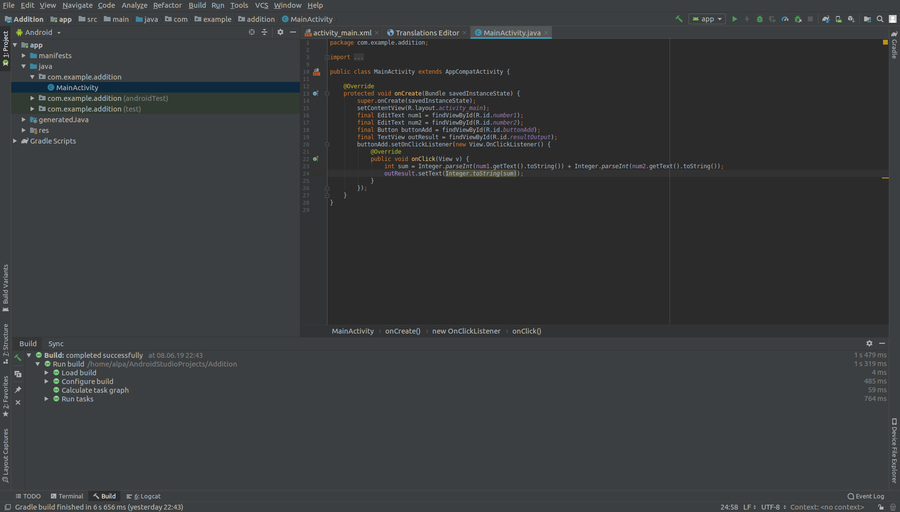900x512 pixels.
Task: Expand the Run tasks build node
Action: [x=46, y=399]
